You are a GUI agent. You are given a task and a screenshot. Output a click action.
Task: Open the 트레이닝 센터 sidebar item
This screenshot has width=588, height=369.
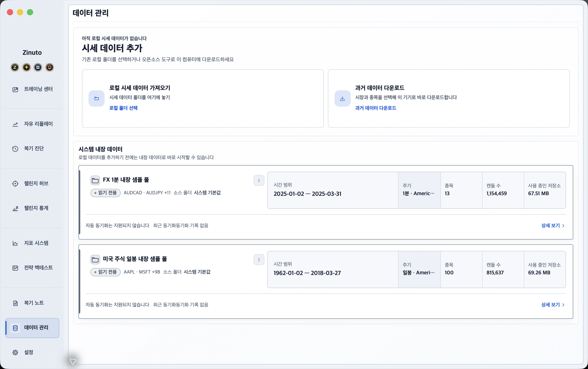32,89
